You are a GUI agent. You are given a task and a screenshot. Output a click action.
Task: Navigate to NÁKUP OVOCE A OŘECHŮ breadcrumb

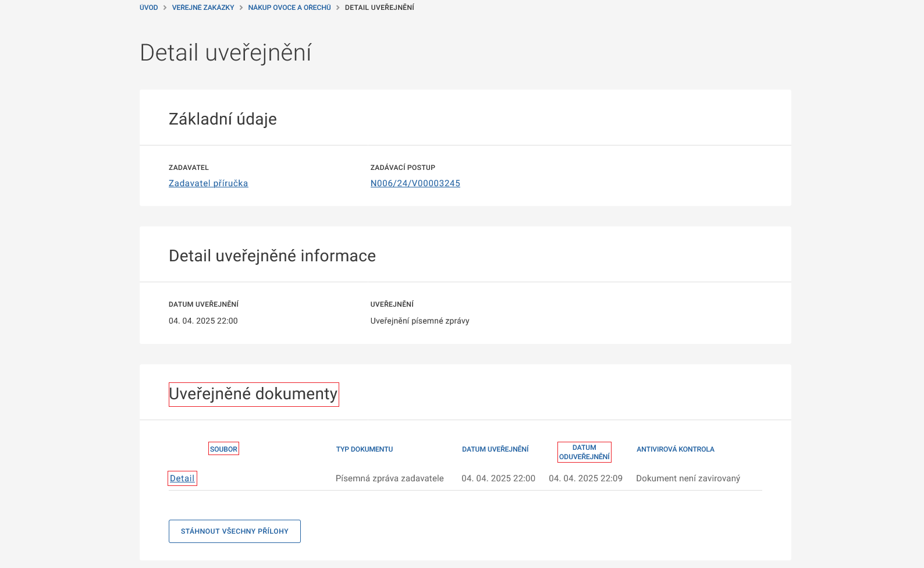(289, 8)
